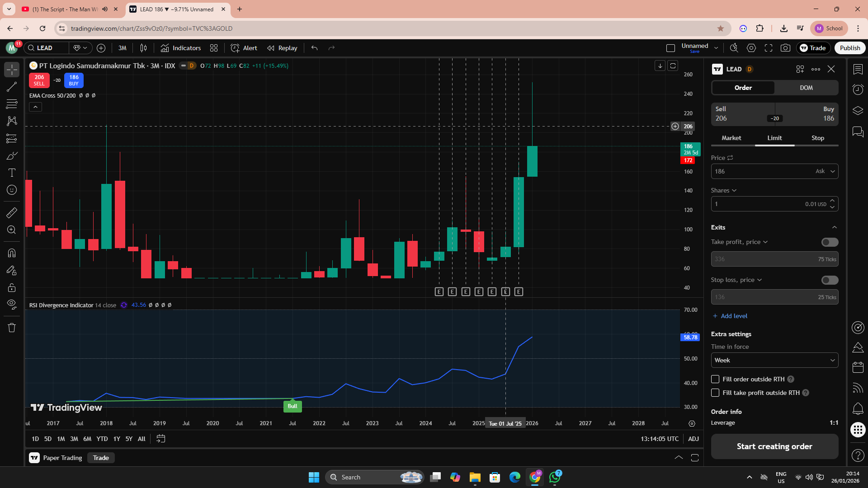Click the limit Price input field
The height and width of the screenshot is (488, 868).
[x=759, y=171]
